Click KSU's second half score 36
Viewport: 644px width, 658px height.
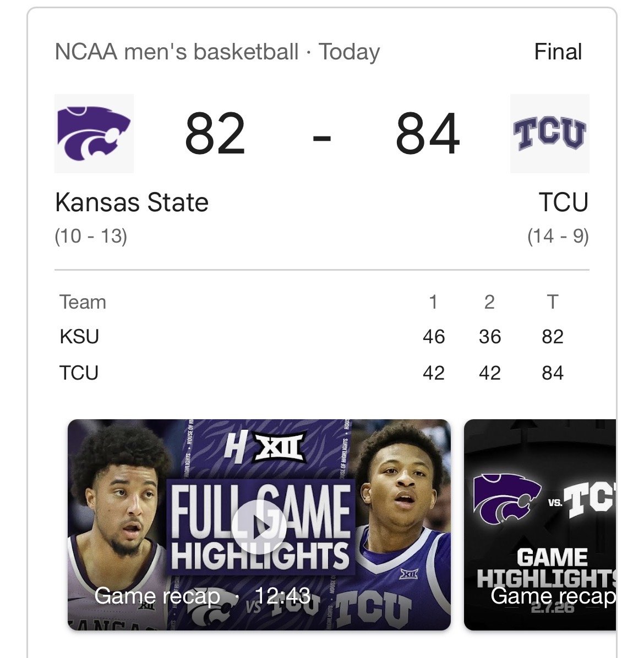click(490, 337)
